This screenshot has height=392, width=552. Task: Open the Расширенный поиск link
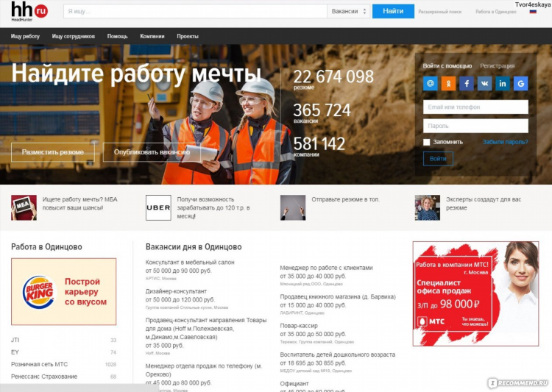pos(439,12)
